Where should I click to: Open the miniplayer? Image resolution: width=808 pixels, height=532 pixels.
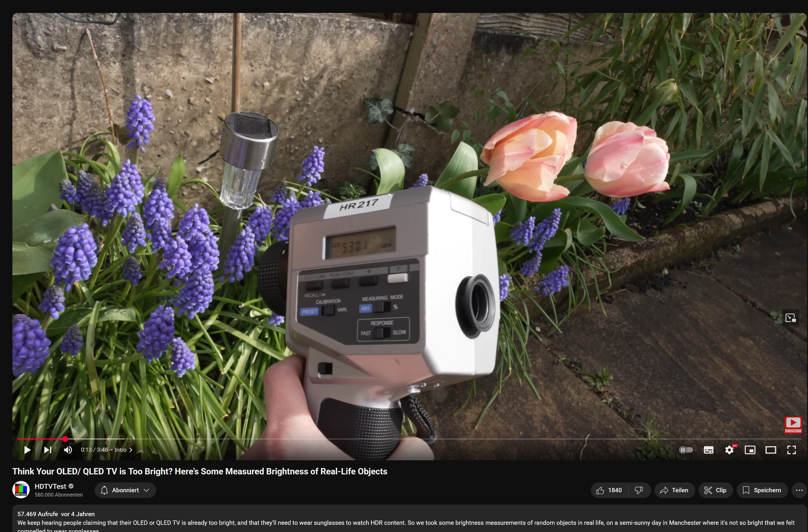(750, 450)
